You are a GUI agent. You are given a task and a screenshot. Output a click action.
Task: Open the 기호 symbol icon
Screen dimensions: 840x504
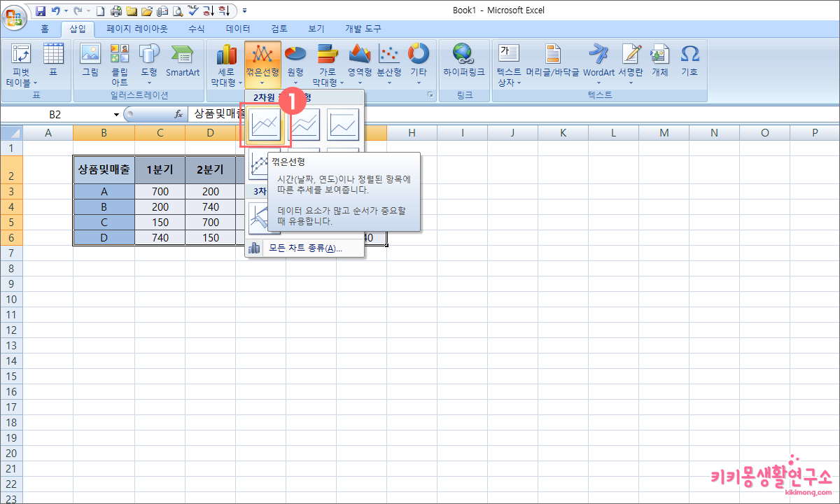(689, 55)
